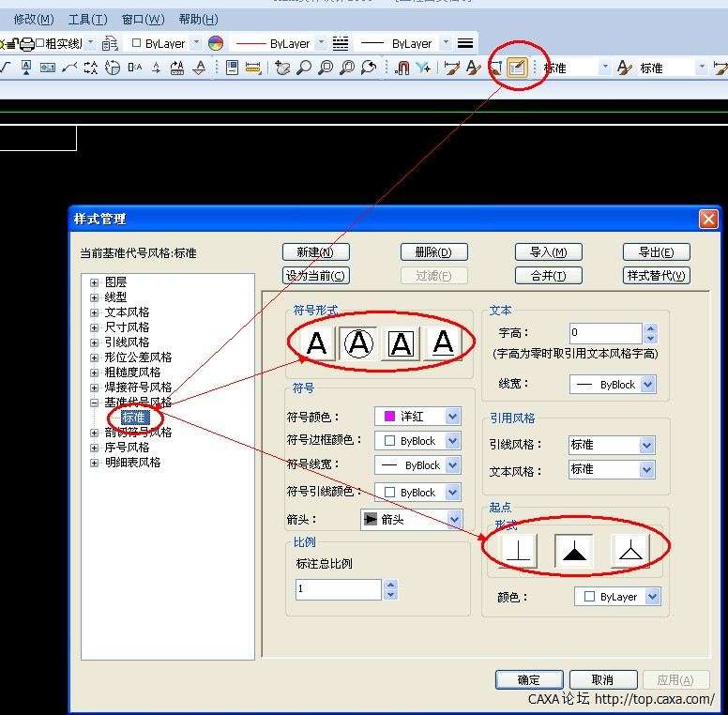Screen dimensions: 728x715
Task: Select the plain A symbol form
Action: [316, 343]
